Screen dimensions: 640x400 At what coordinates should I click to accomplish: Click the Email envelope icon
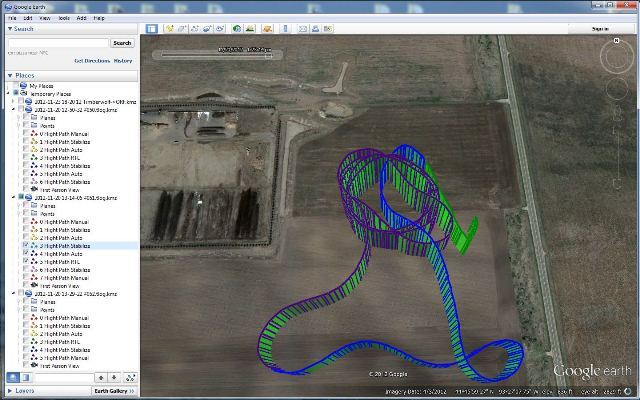point(303,29)
